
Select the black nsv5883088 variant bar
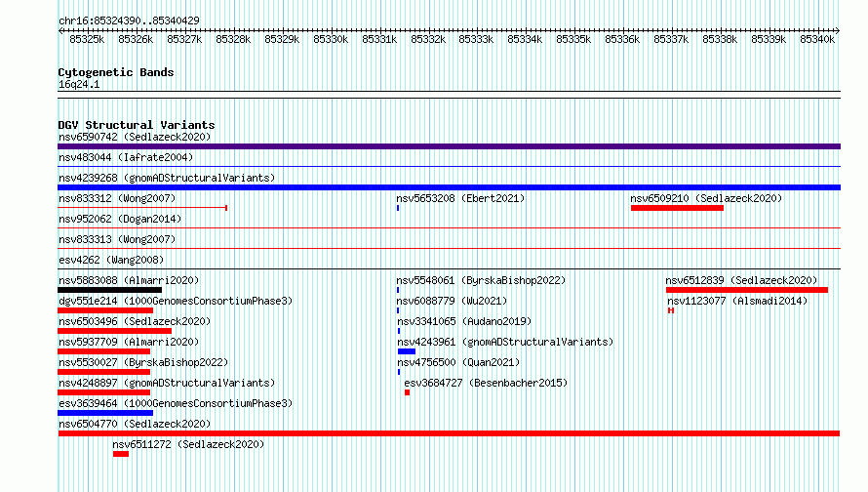click(109, 290)
